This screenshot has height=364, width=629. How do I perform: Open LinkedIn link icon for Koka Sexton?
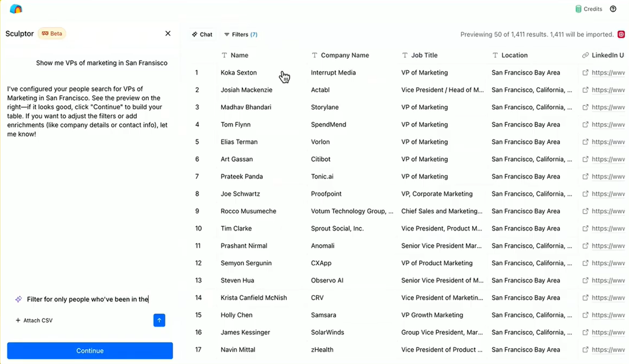pos(585,72)
